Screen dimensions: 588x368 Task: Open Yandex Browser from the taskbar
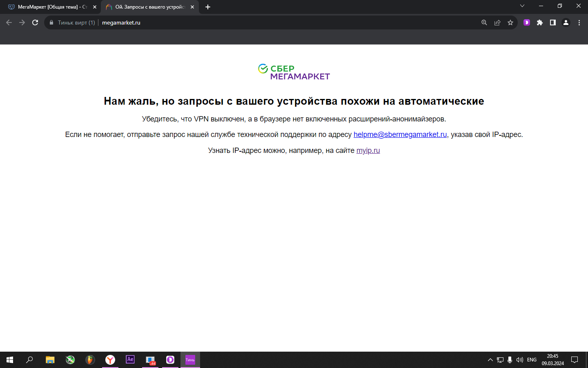click(x=110, y=360)
